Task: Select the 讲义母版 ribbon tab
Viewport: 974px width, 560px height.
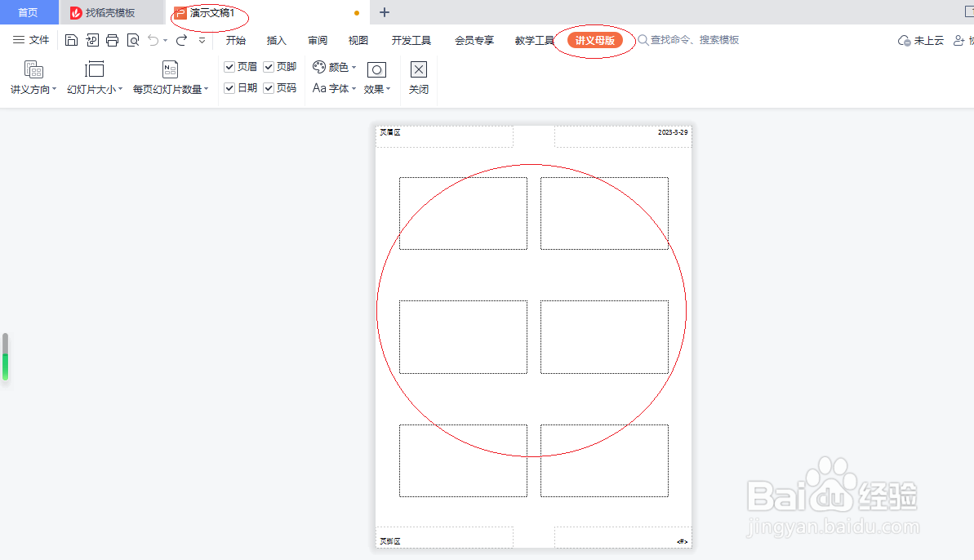Action: point(594,40)
